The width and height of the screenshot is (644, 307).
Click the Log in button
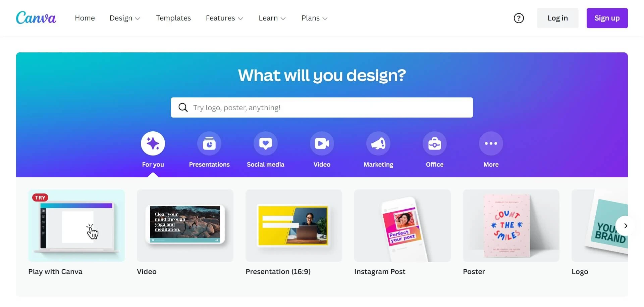[x=558, y=18]
